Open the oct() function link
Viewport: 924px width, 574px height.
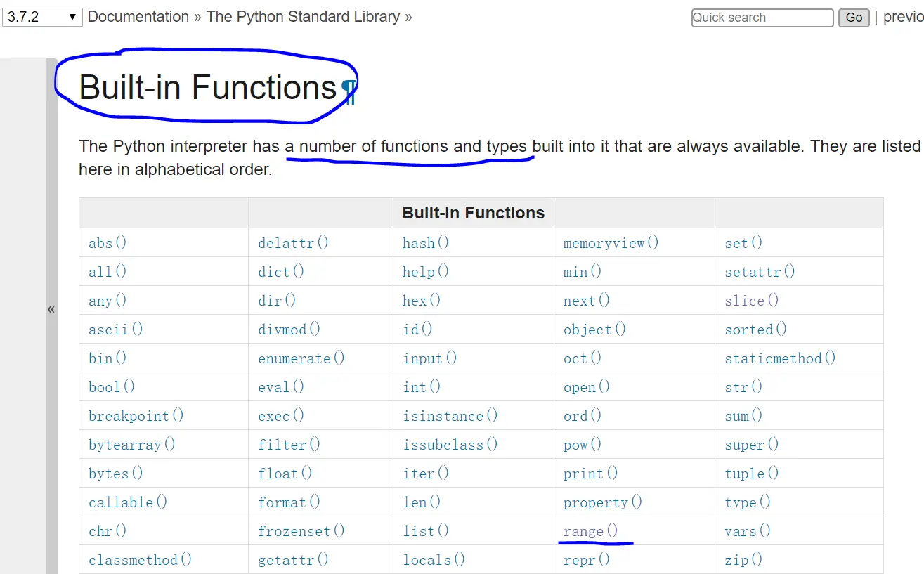583,358
